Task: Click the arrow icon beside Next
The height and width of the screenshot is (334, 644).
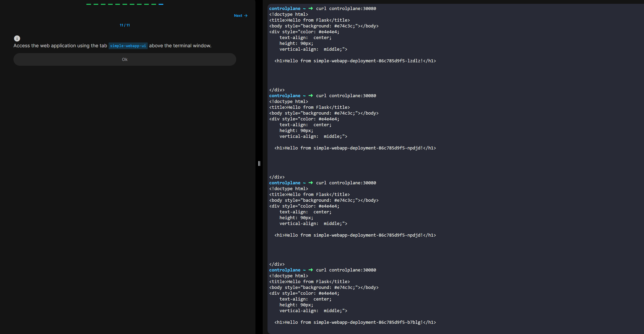Action: (x=246, y=16)
